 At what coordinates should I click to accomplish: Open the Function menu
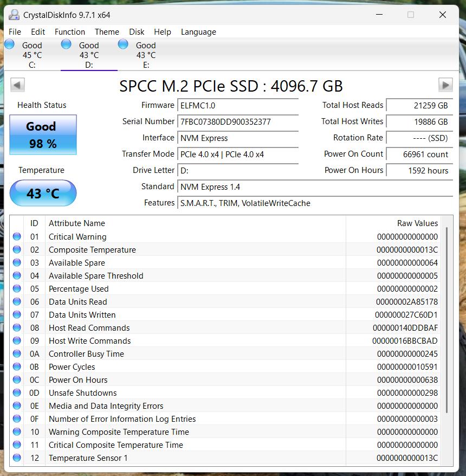(70, 32)
